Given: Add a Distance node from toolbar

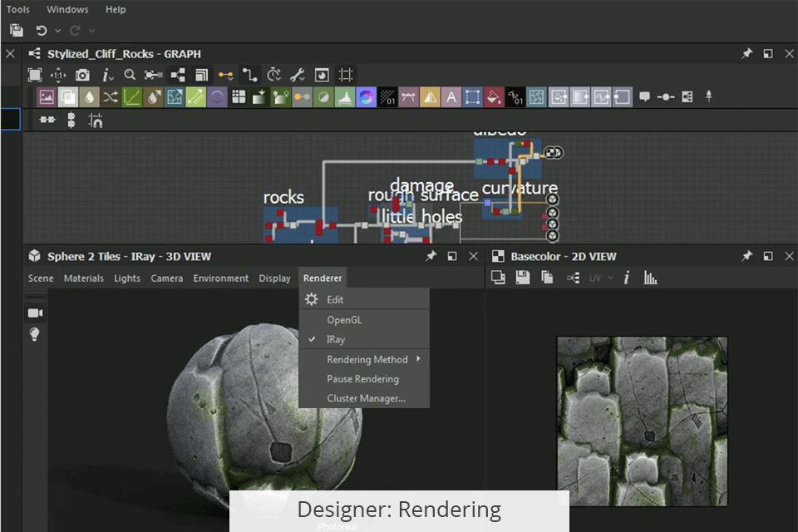Looking at the screenshot, I should [x=196, y=96].
